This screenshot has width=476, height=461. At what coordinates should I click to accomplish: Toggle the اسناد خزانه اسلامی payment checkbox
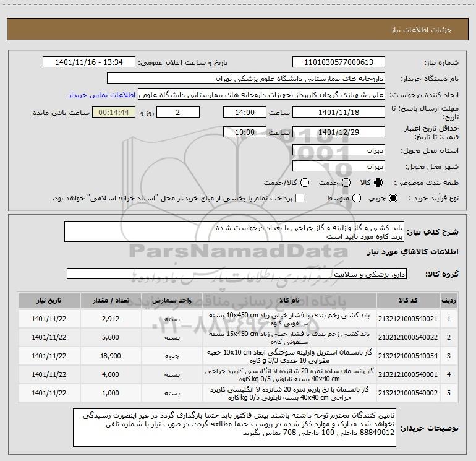[x=300, y=198]
